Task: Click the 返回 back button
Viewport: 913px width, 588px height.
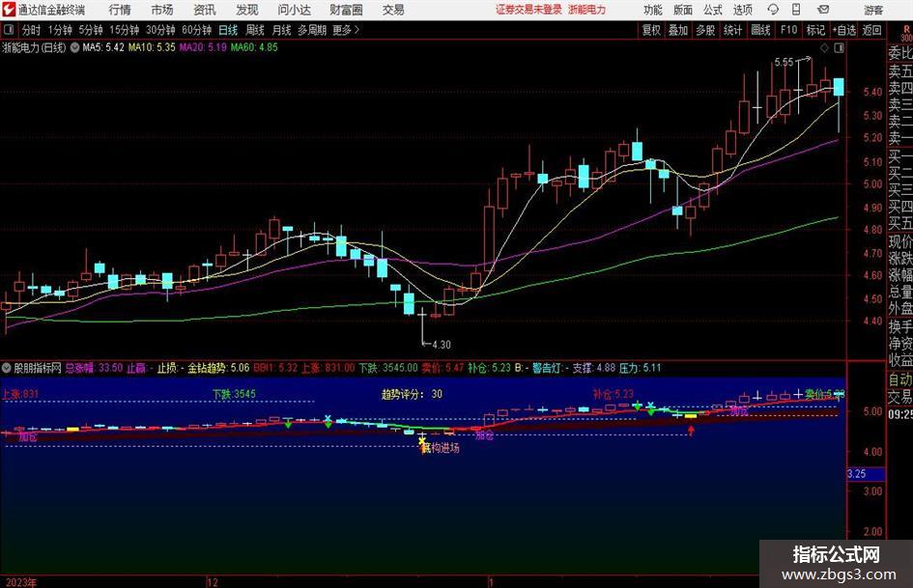Action: (871, 30)
